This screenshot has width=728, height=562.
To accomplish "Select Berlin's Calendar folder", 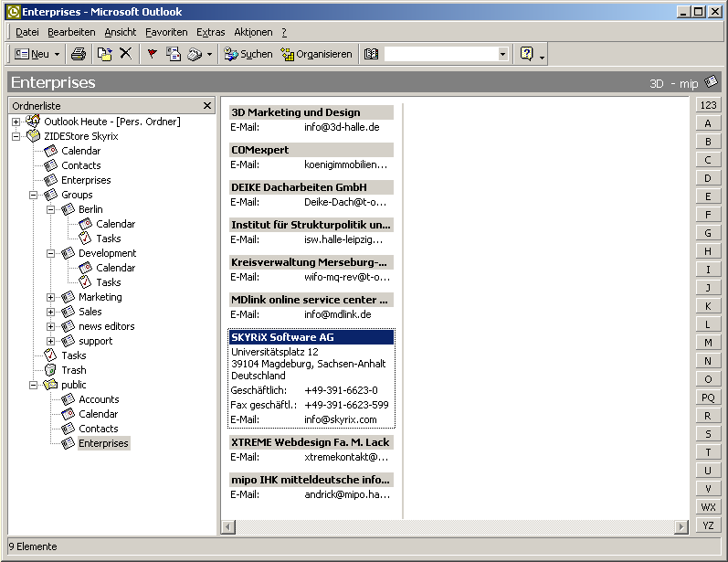I will point(116,224).
